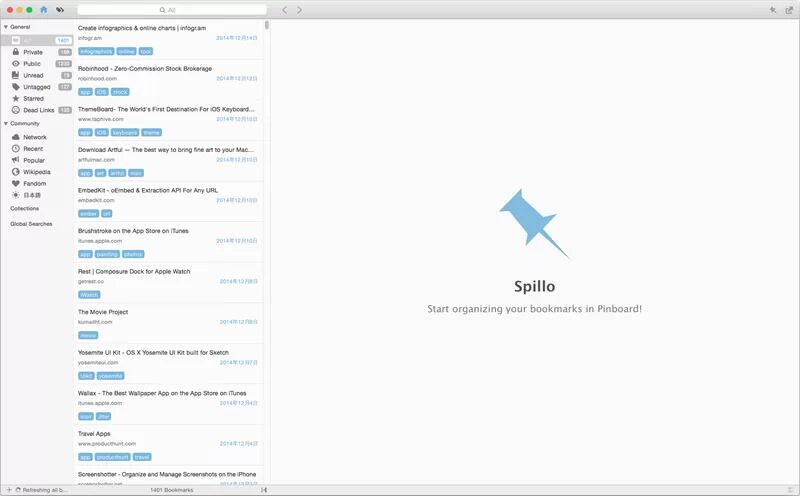Click the pin bookmark icon in toolbar
Image resolution: width=800 pixels, height=496 pixels.
coord(773,10)
